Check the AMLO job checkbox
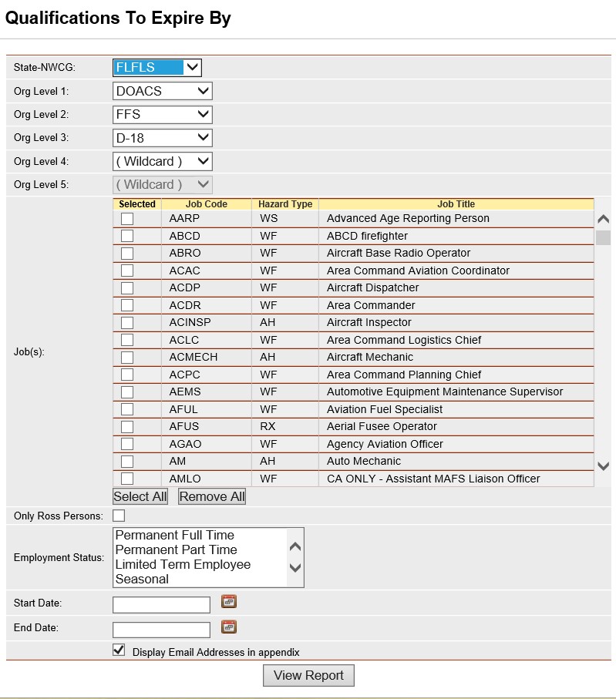 pos(127,479)
